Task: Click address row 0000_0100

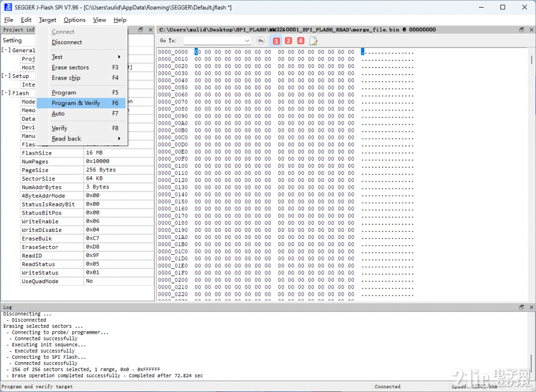Action: pos(173,166)
